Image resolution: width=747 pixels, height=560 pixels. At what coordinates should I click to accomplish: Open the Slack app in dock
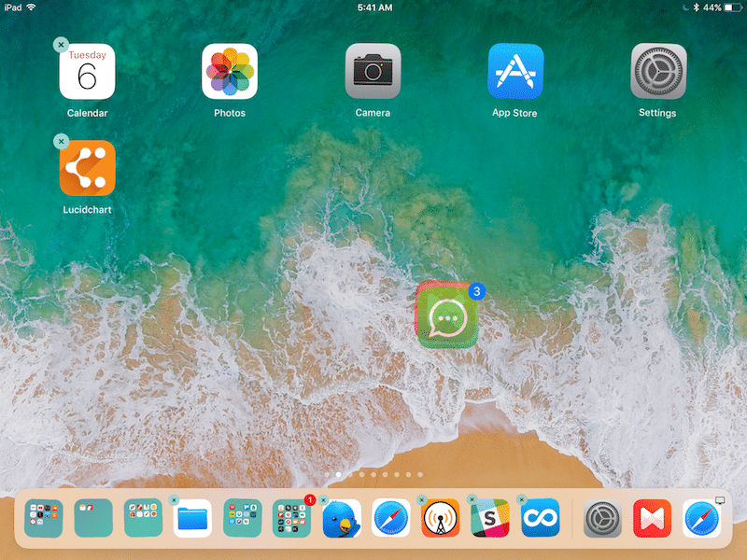click(x=490, y=518)
